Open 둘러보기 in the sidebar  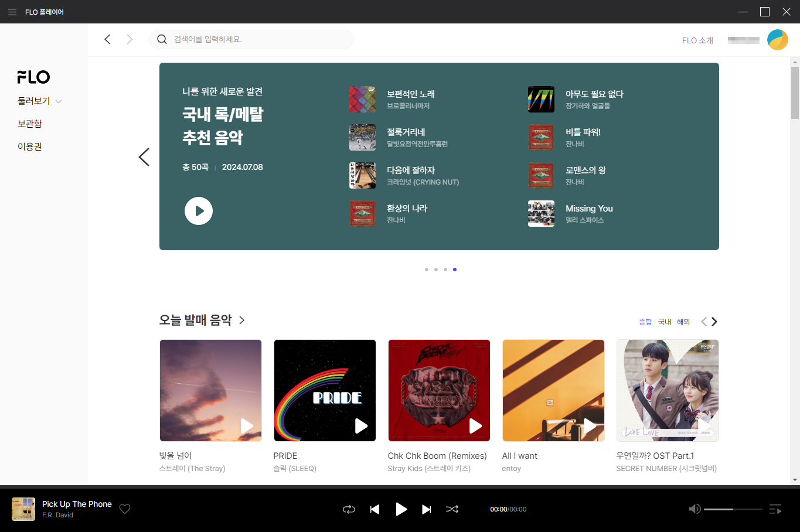[x=33, y=101]
